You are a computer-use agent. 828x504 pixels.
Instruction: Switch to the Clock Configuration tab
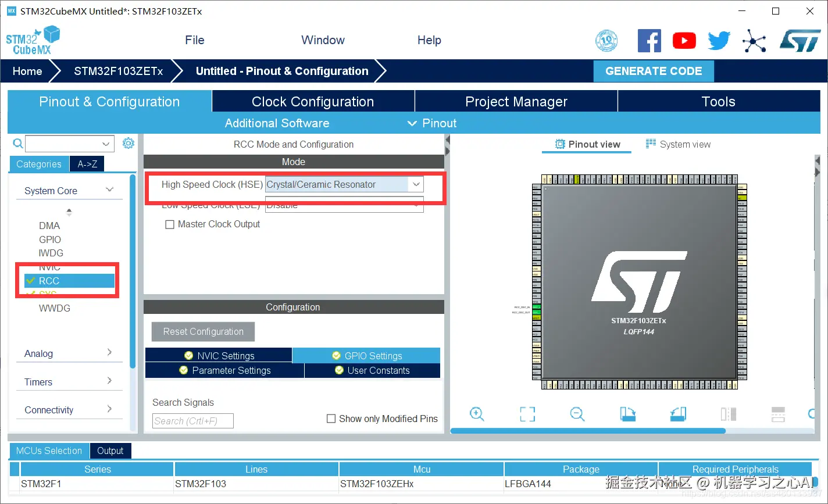pos(313,101)
